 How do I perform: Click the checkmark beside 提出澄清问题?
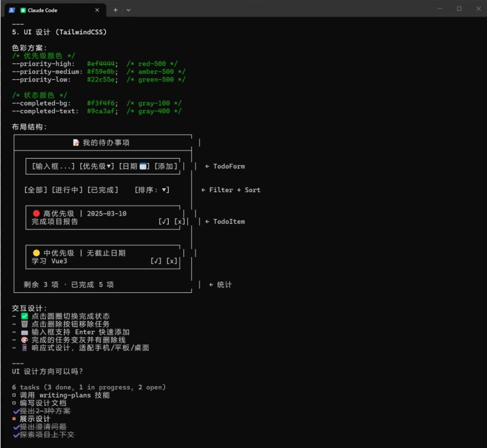(16, 427)
